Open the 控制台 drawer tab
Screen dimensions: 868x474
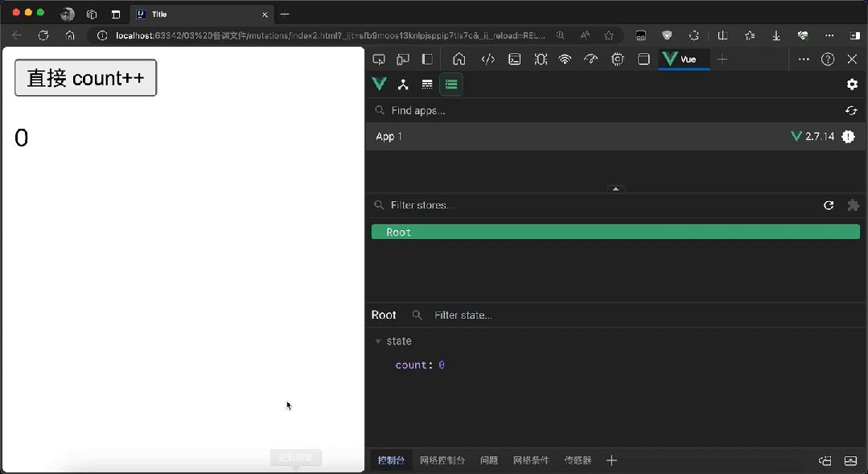coord(392,460)
